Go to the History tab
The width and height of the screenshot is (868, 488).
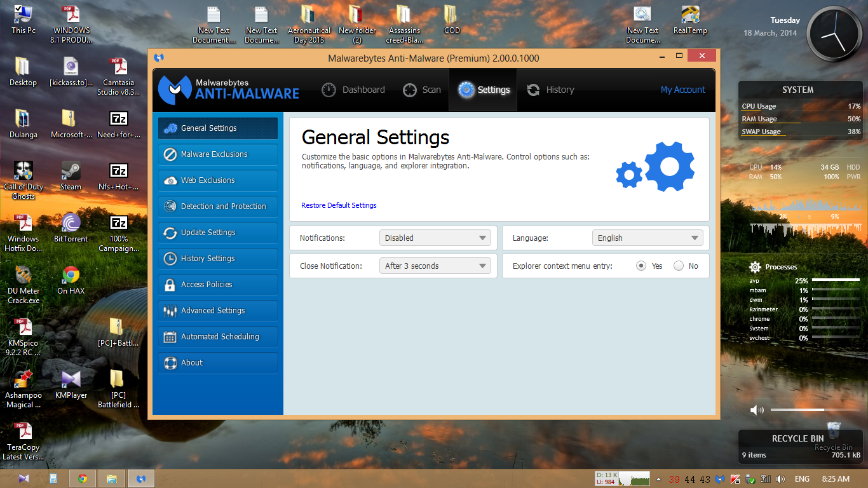coord(551,90)
